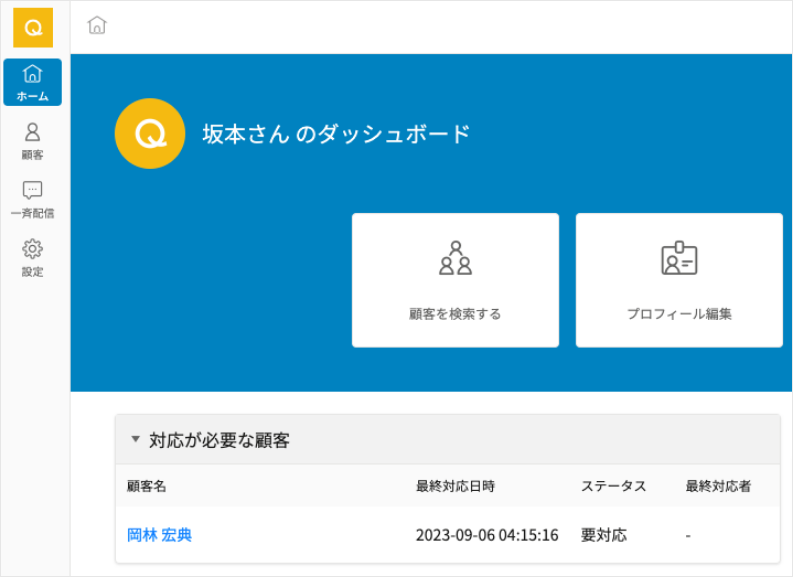Click the 要対応 status cell
Viewport: 793px width, 577px height.
point(604,535)
